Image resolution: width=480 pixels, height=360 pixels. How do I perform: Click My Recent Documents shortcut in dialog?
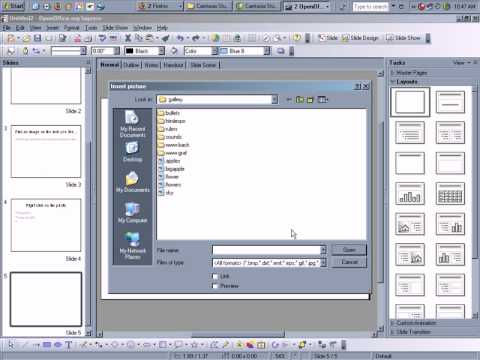132,124
